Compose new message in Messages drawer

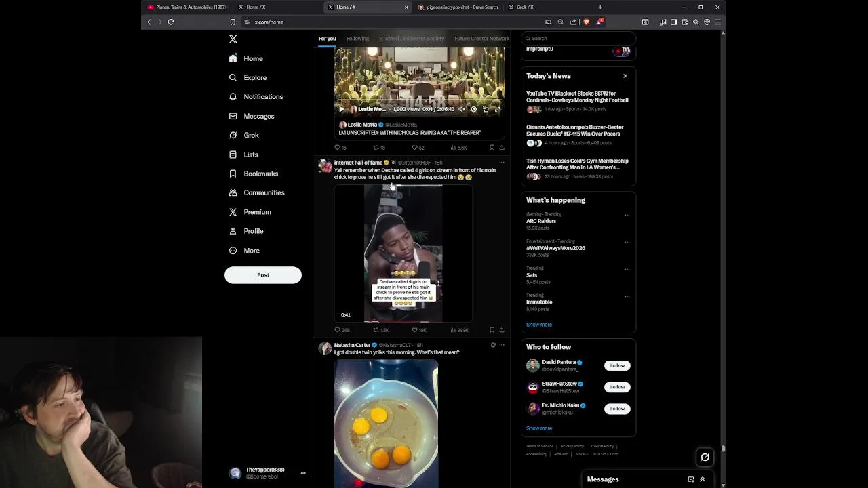pyautogui.click(x=691, y=479)
